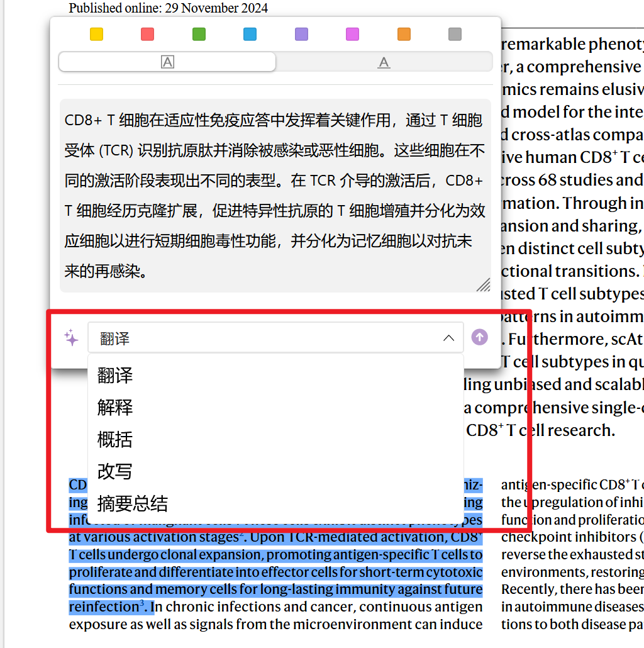The width and height of the screenshot is (644, 648).
Task: Choose the green highlight color
Action: pyautogui.click(x=199, y=35)
